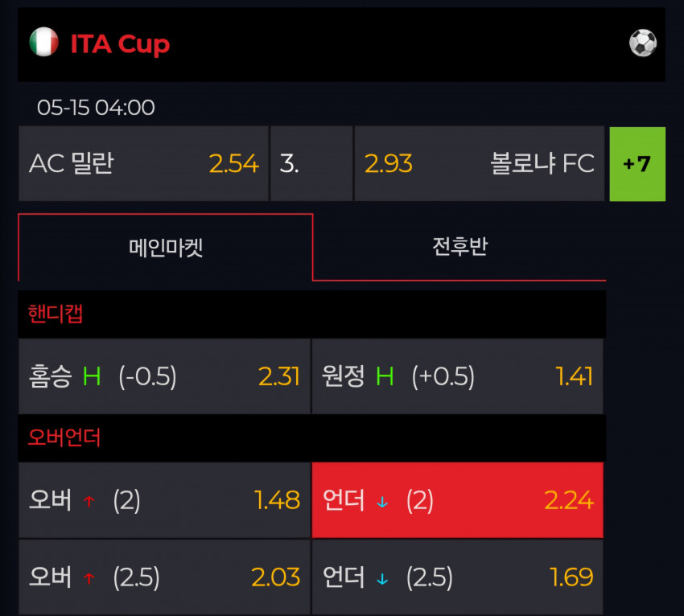Collapse the 오버언더 section header
Screen dimensions: 684x616
click(x=312, y=437)
